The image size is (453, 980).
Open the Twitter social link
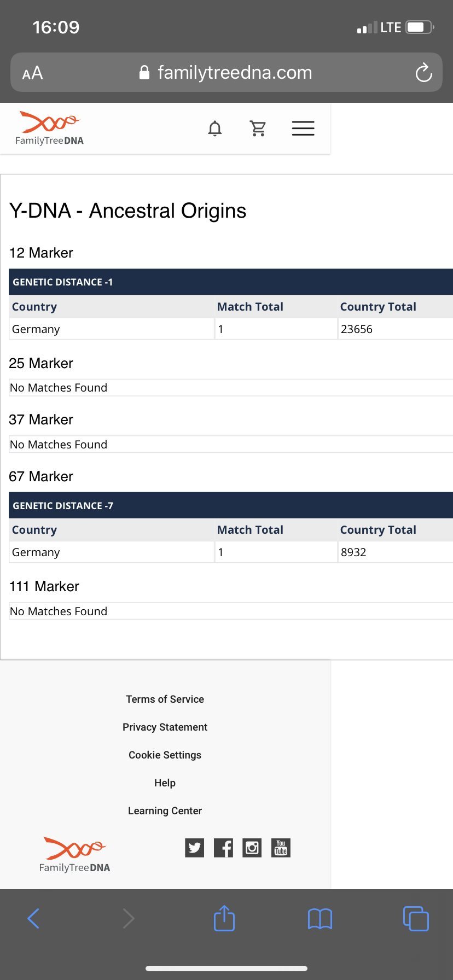click(x=194, y=848)
